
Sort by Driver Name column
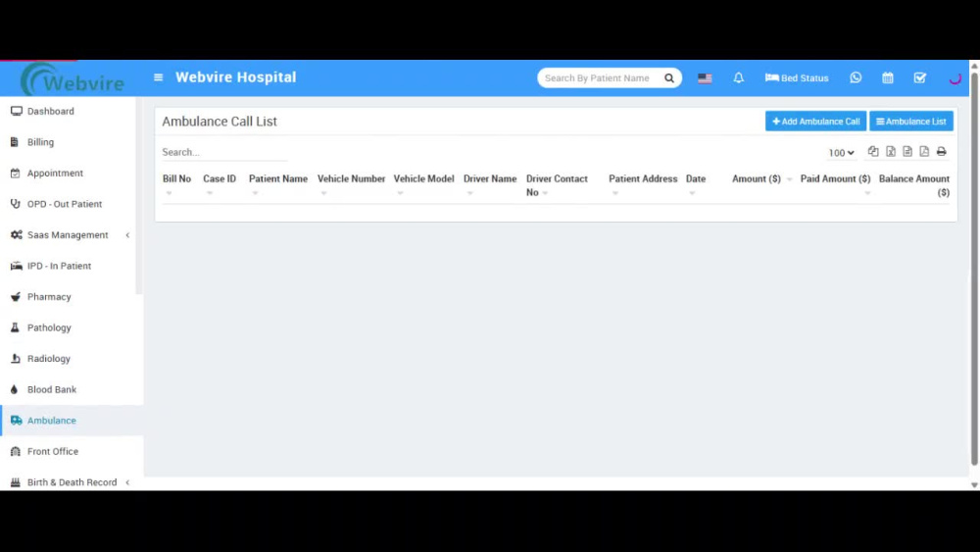pos(490,178)
